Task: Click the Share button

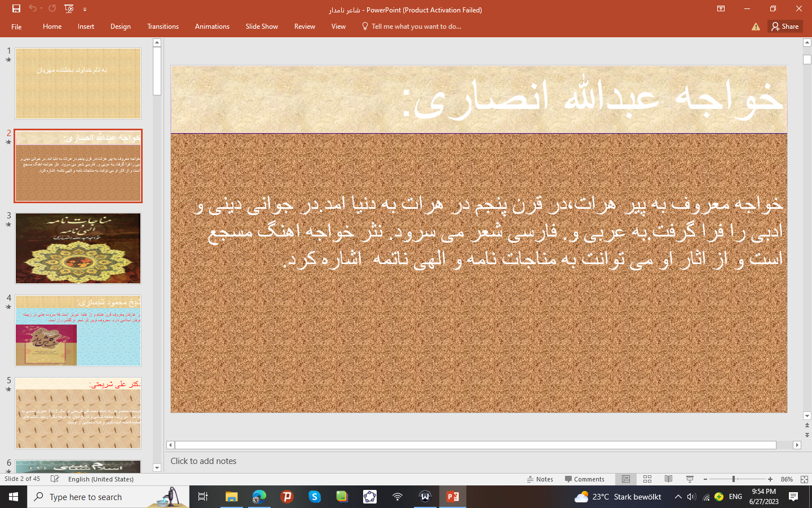Action: point(785,27)
